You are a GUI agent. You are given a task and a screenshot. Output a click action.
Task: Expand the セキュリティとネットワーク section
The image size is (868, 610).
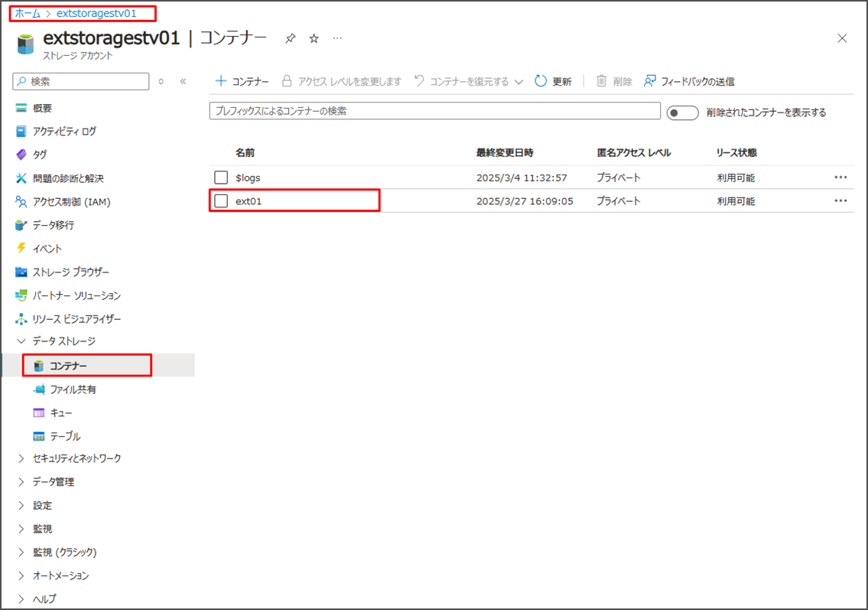[x=21, y=458]
